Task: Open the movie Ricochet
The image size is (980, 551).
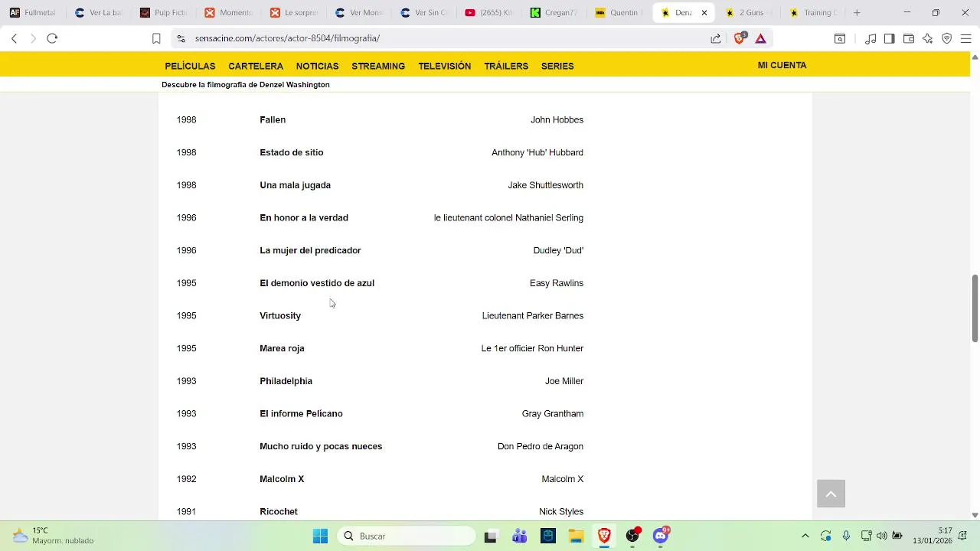Action: (x=279, y=512)
